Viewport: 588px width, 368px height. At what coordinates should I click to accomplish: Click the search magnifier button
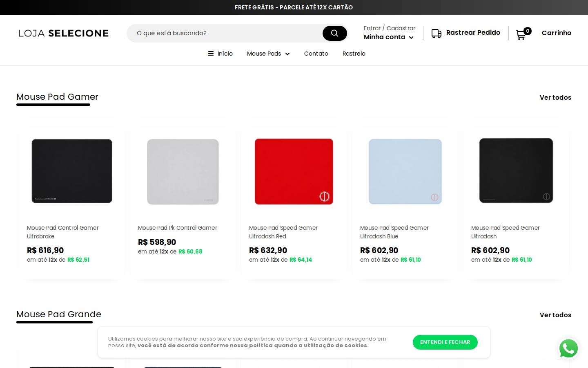[x=334, y=33]
